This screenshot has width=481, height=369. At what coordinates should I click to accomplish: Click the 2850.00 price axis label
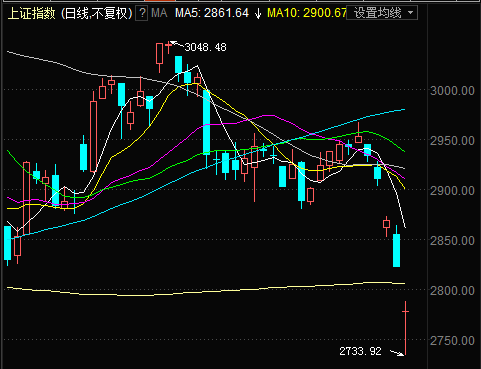tap(452, 241)
